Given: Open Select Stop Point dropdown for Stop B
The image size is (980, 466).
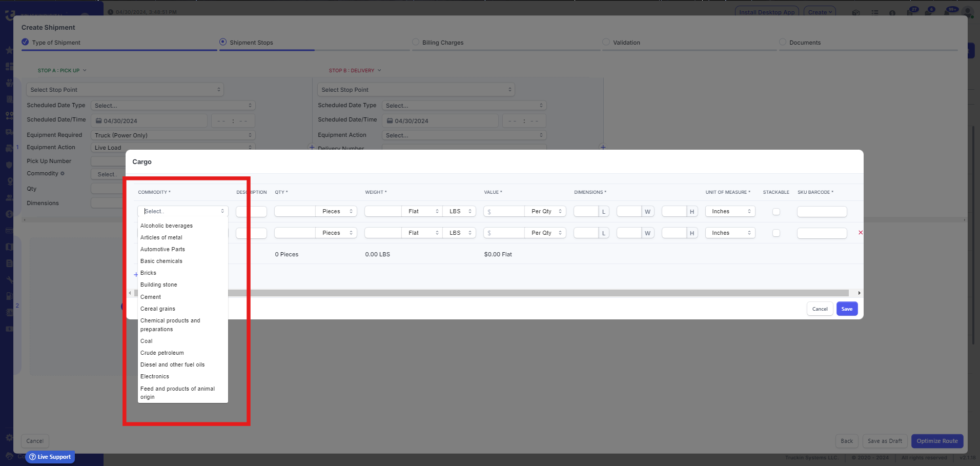Looking at the screenshot, I should coord(416,90).
